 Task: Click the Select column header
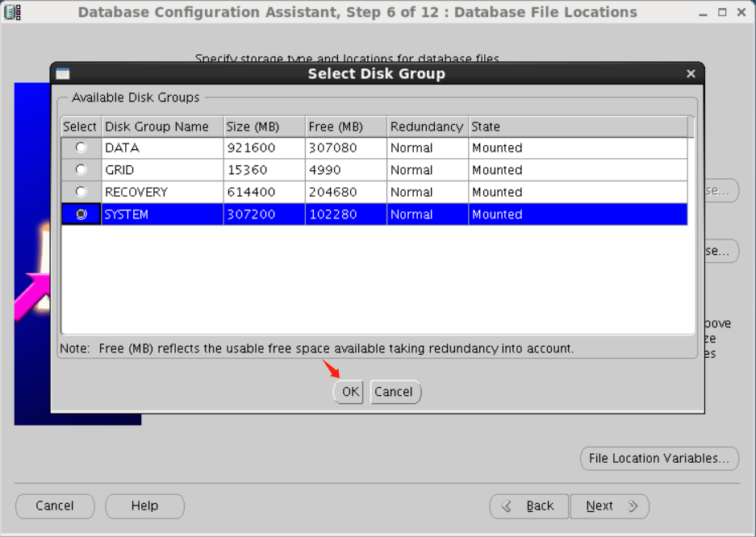click(81, 127)
